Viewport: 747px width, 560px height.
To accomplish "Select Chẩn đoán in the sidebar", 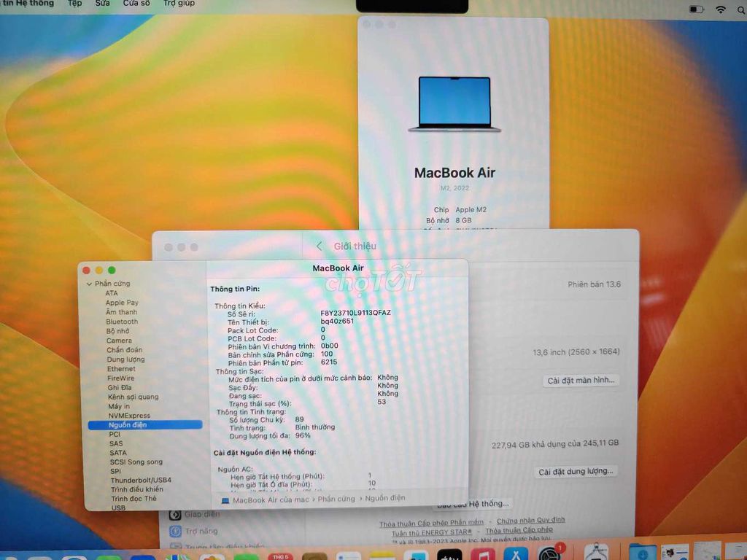I will pyautogui.click(x=124, y=349).
